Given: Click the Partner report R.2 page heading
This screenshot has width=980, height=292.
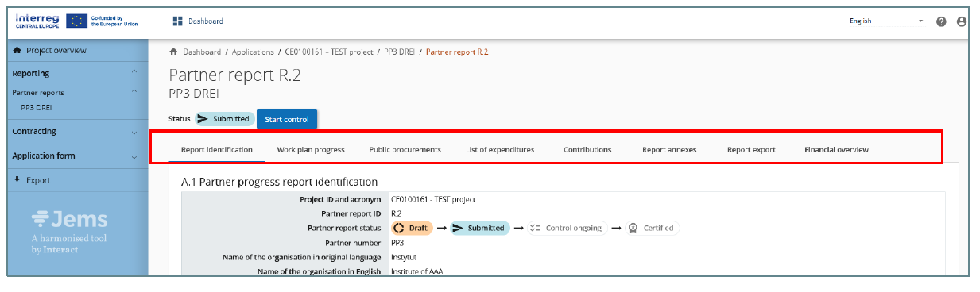Looking at the screenshot, I should [235, 76].
